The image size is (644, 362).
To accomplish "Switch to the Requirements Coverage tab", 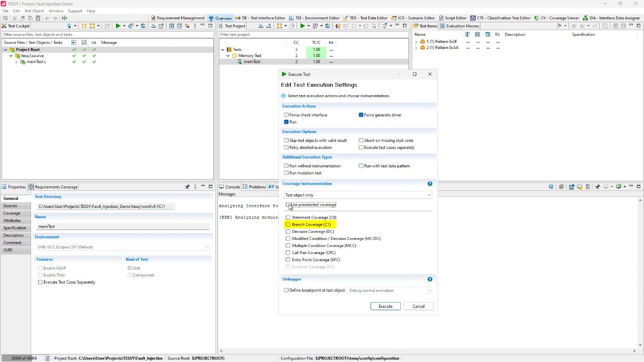I will click(x=53, y=187).
